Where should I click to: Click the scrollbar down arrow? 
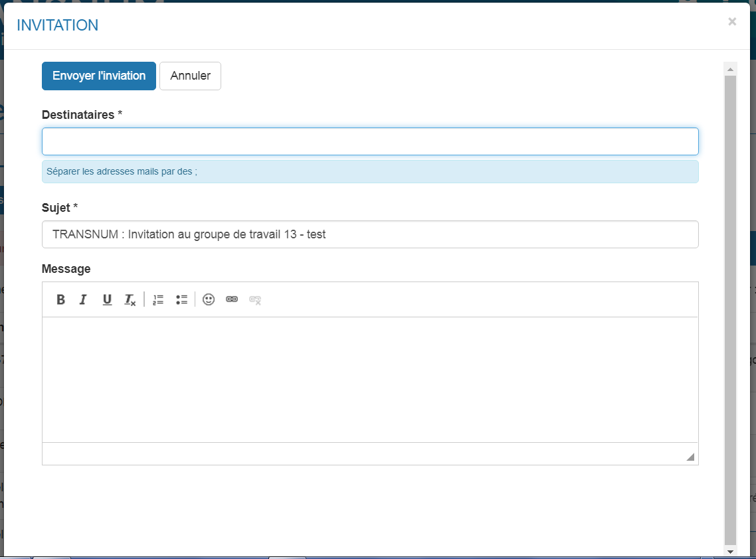(x=731, y=551)
